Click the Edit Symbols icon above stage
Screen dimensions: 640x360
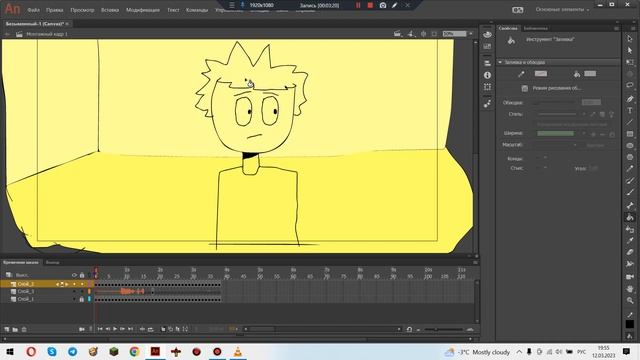click(x=411, y=34)
